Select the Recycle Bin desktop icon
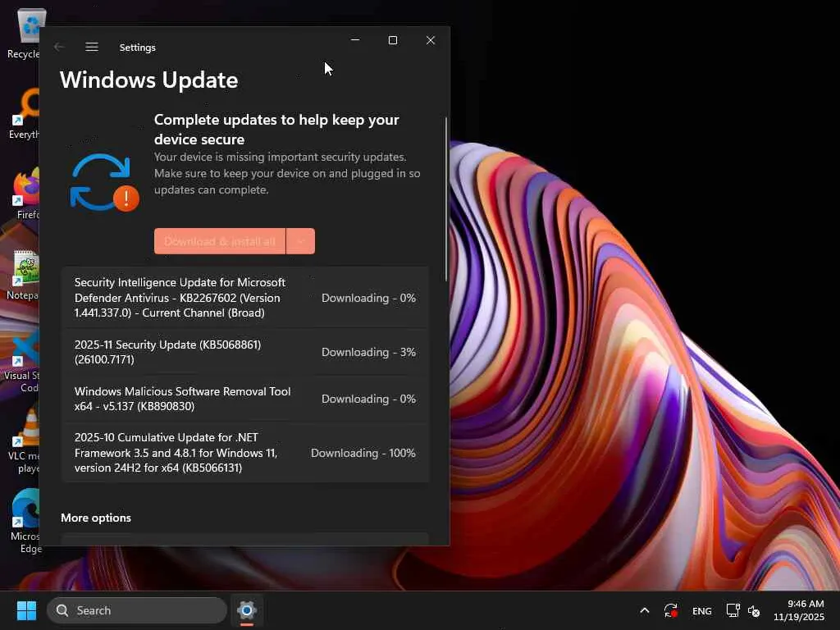The image size is (840, 630). pos(25,33)
